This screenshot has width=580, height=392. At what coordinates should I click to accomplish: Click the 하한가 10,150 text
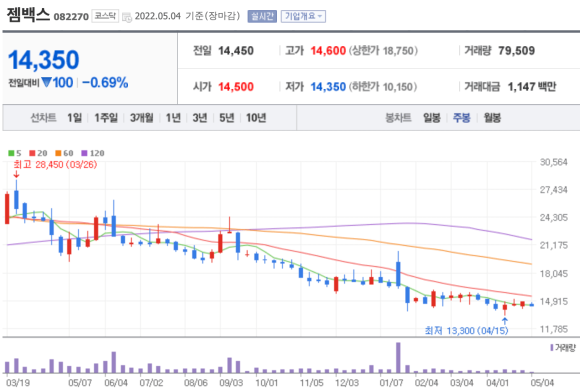[382, 87]
